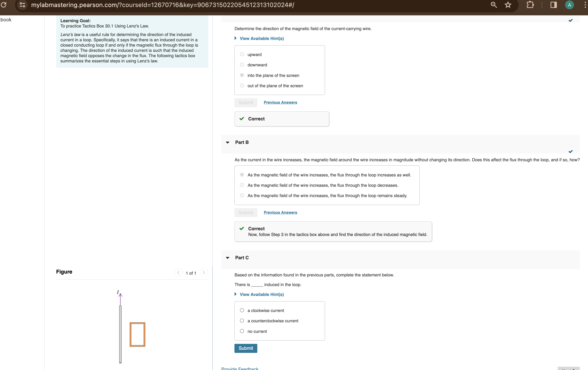Expand View Available Hint(s) in Part C
This screenshot has height=370, width=588.
pyautogui.click(x=261, y=294)
